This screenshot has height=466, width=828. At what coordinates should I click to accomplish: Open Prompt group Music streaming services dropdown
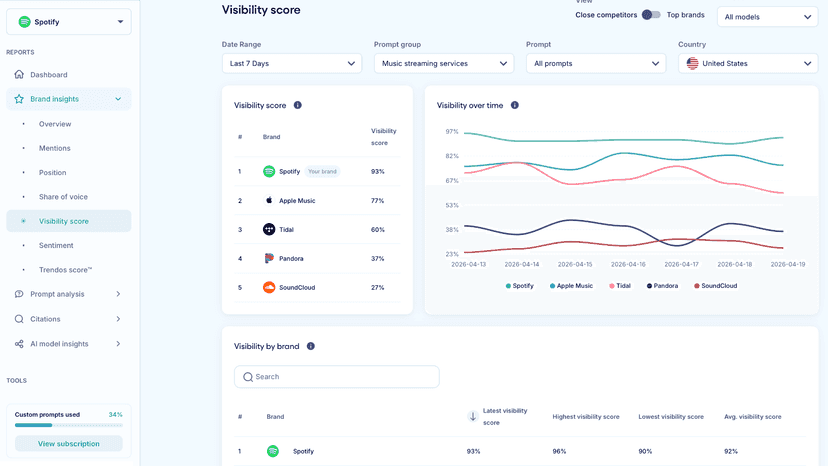[444, 63]
